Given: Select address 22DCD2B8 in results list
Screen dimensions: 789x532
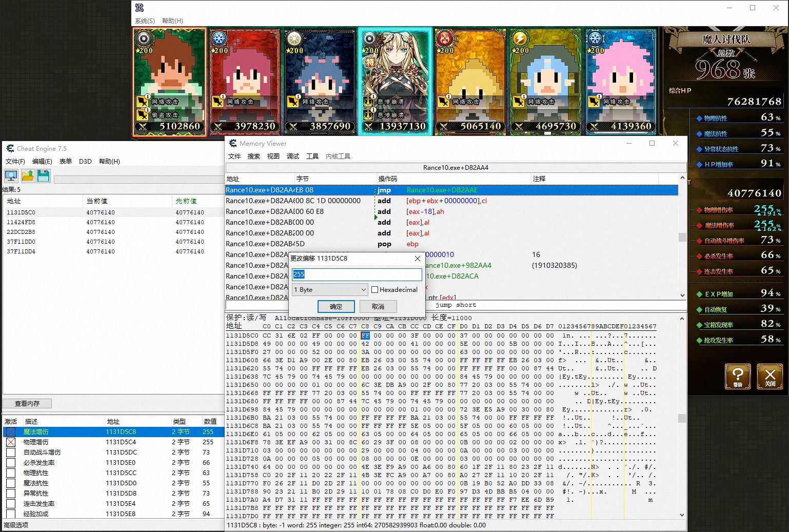Looking at the screenshot, I should tap(113, 232).
